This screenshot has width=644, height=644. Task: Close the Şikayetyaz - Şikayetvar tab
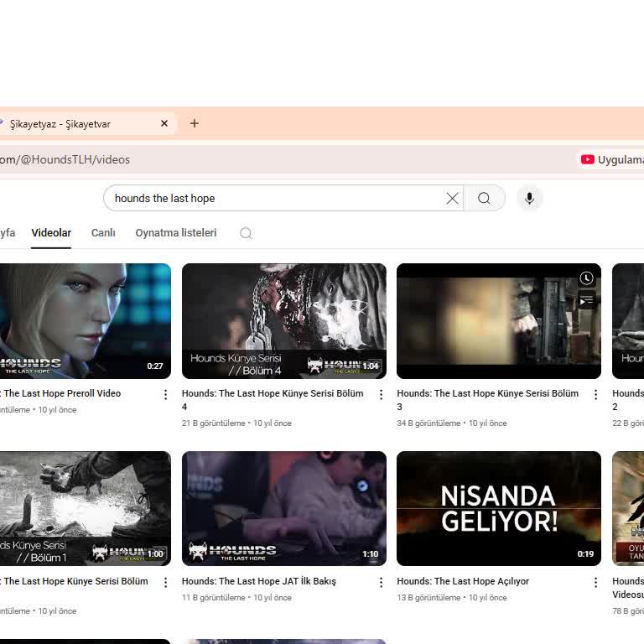(164, 123)
